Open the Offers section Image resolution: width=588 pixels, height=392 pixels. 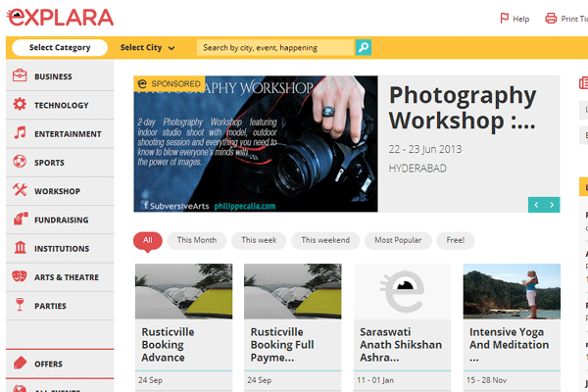(60, 364)
